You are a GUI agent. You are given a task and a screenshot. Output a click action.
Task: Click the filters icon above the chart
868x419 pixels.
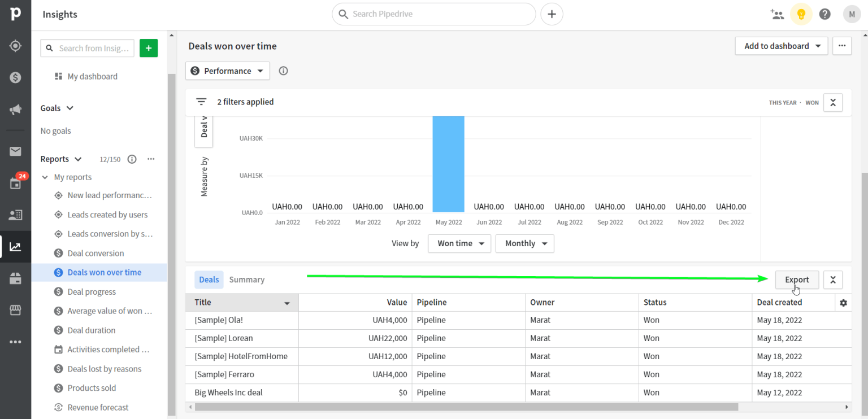point(201,102)
